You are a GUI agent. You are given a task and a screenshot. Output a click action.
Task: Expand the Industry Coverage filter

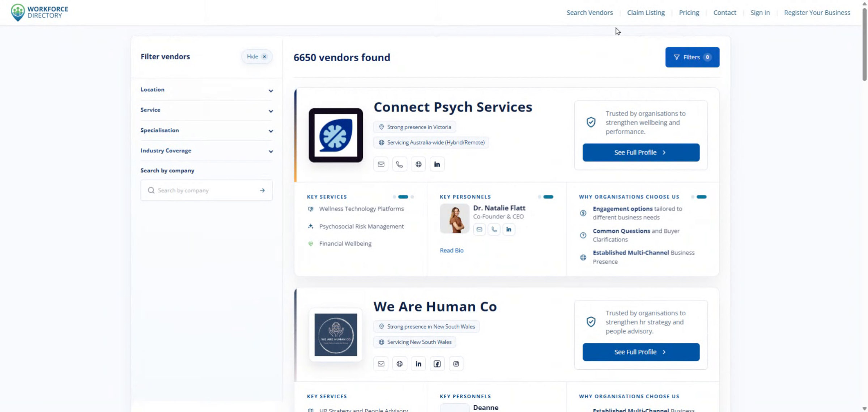[207, 151]
